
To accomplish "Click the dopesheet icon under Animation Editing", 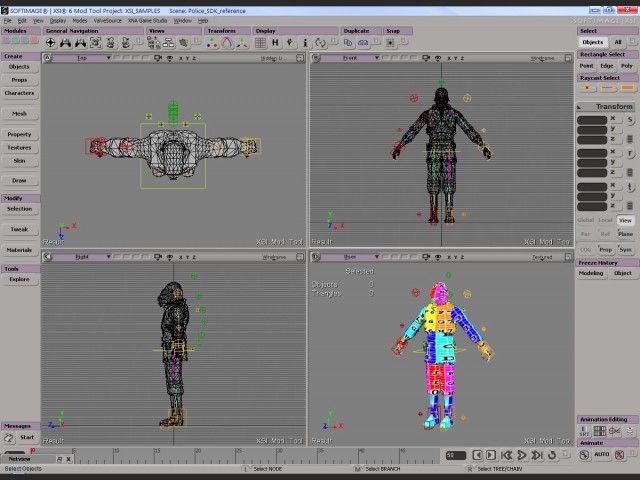I will tap(600, 431).
